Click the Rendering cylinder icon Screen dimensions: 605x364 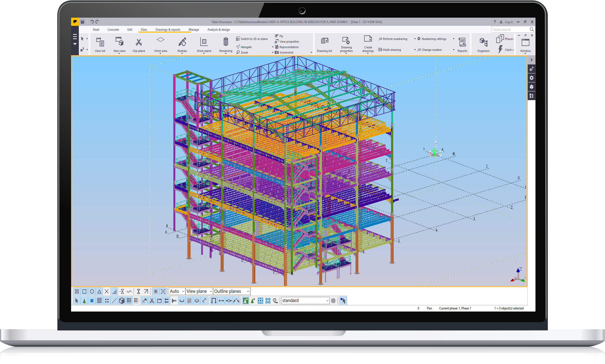(x=226, y=42)
